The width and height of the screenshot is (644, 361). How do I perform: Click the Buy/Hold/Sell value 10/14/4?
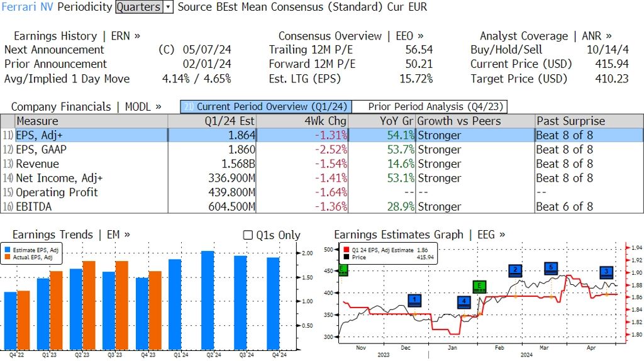pyautogui.click(x=608, y=50)
